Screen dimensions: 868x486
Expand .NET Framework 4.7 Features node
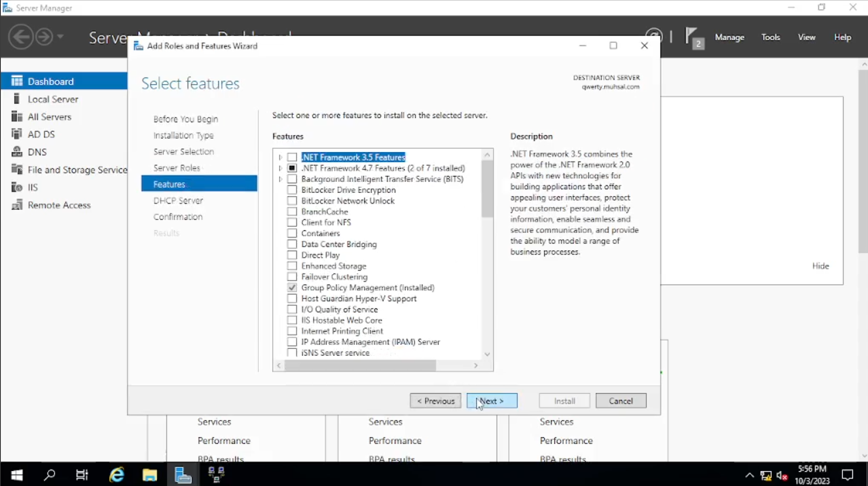click(x=281, y=168)
